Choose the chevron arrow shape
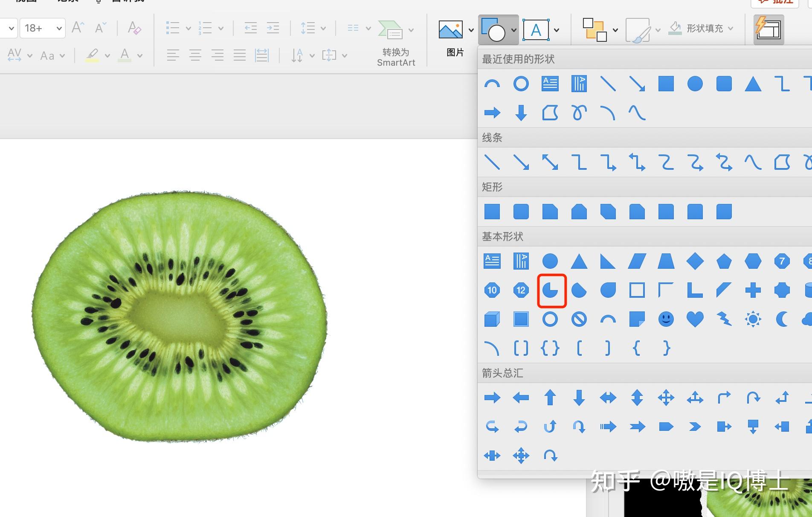The width and height of the screenshot is (812, 517). pyautogui.click(x=695, y=427)
